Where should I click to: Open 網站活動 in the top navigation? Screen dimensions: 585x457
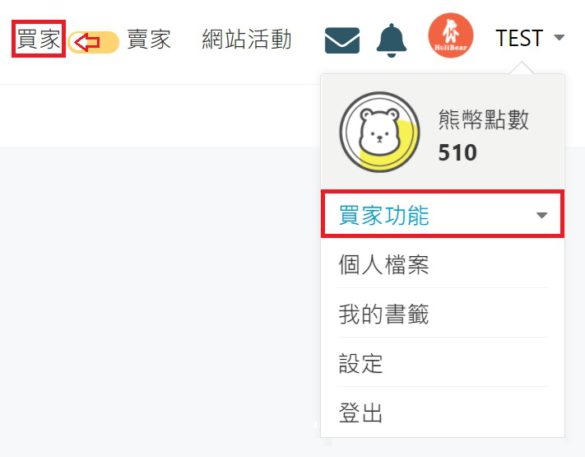247,39
